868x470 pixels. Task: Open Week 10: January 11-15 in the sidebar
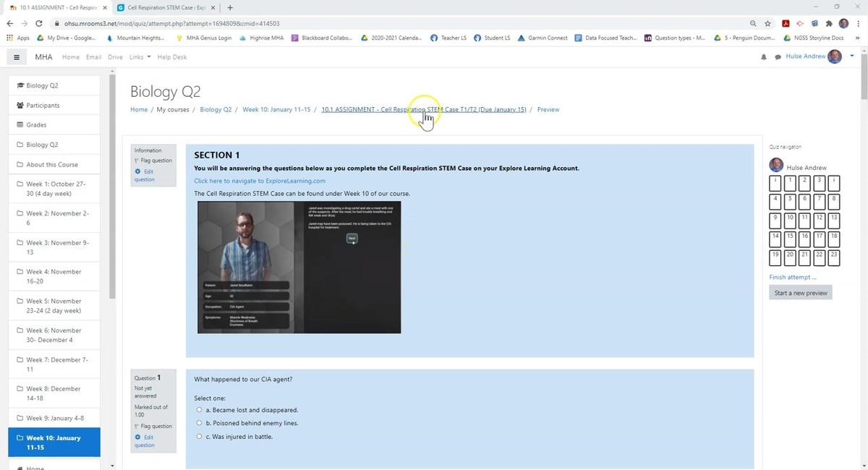point(54,443)
